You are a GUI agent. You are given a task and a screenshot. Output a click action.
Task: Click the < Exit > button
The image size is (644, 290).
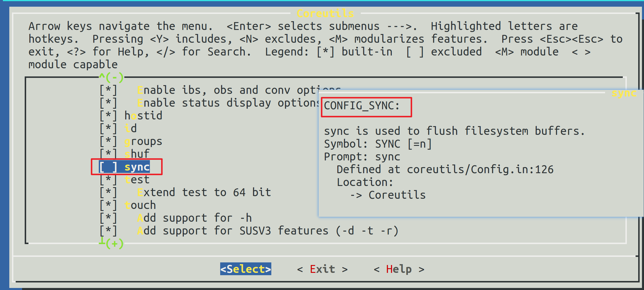(322, 269)
